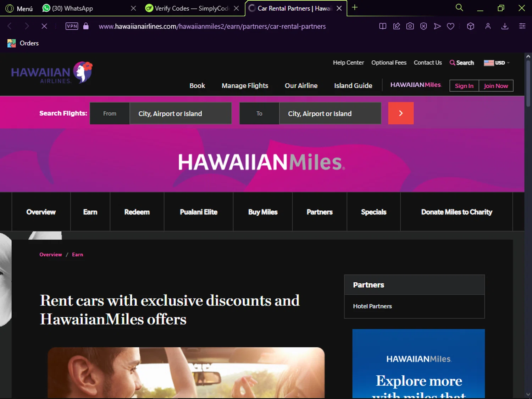Open the Help Center link

pos(348,63)
